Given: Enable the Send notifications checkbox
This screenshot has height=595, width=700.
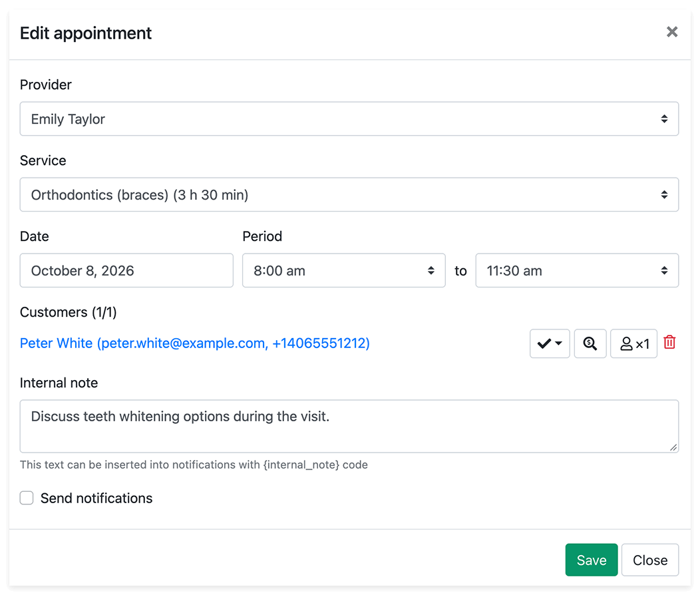Looking at the screenshot, I should click(x=27, y=498).
